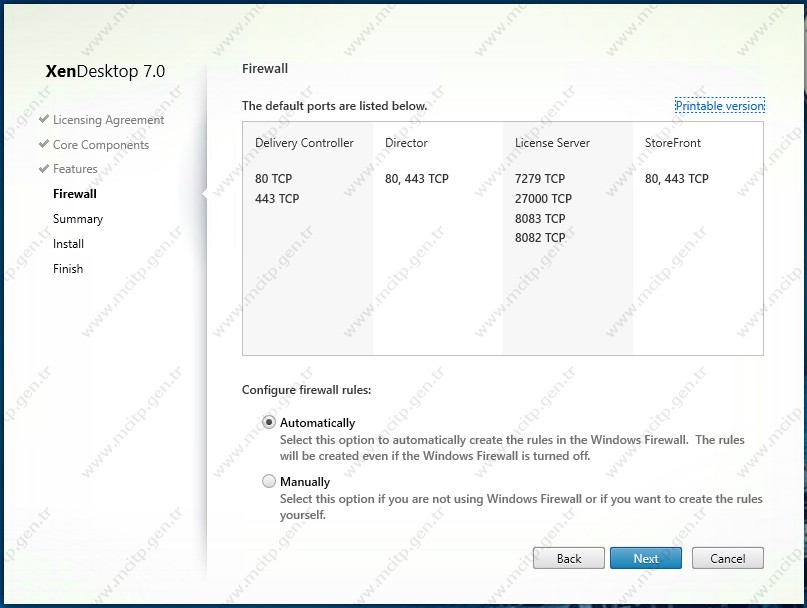Click '8082 TCP' port entry
Image resolution: width=807 pixels, height=608 pixels.
540,237
